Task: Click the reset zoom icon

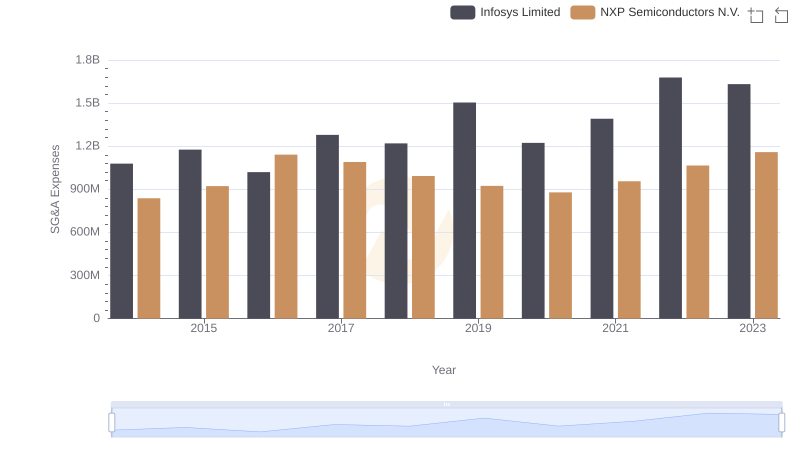Action: (x=782, y=14)
